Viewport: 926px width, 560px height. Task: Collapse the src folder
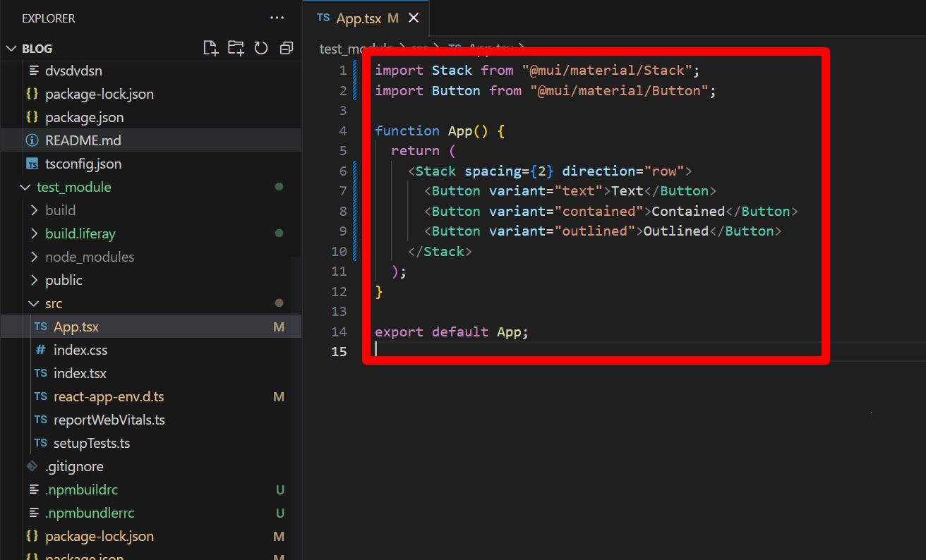pyautogui.click(x=34, y=303)
